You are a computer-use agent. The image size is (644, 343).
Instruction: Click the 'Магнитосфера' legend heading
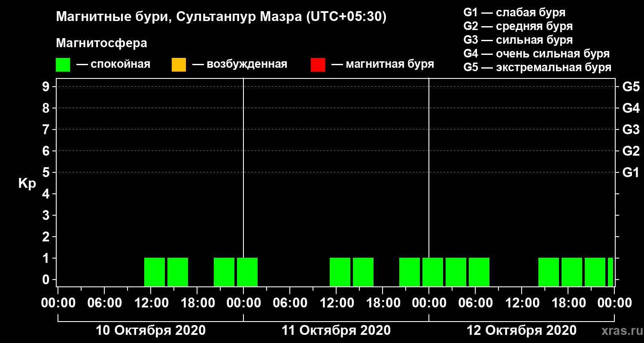pyautogui.click(x=101, y=43)
